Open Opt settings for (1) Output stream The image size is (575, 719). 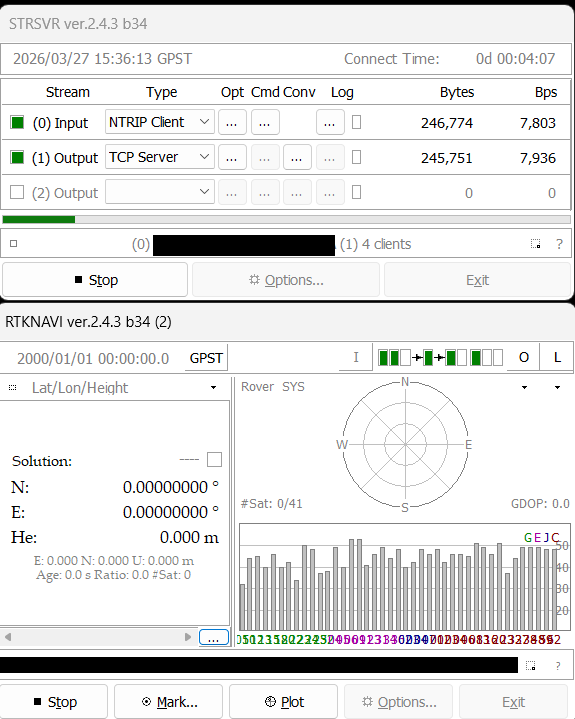232,157
